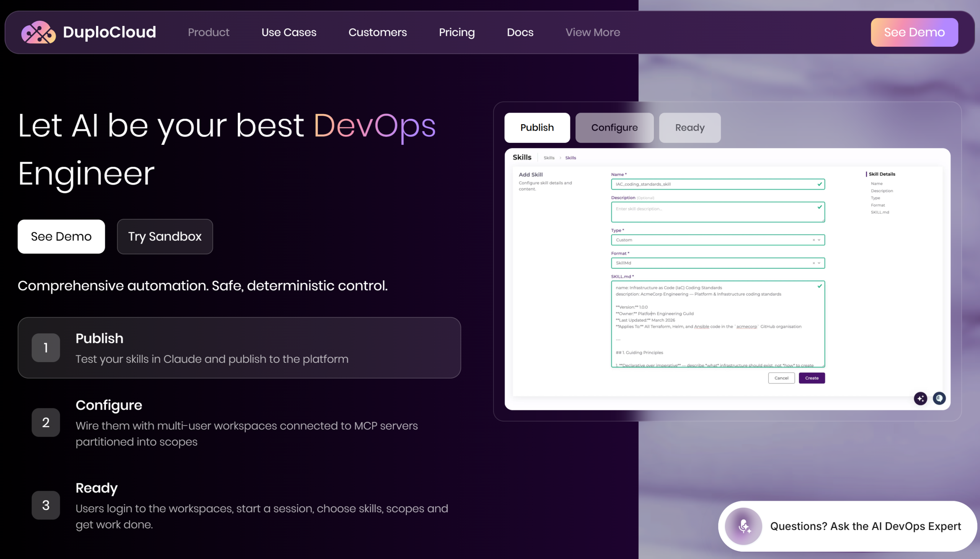Screen dimensions: 980x559
Task: Jump to Format in Skill Details outline
Action: tap(877, 205)
